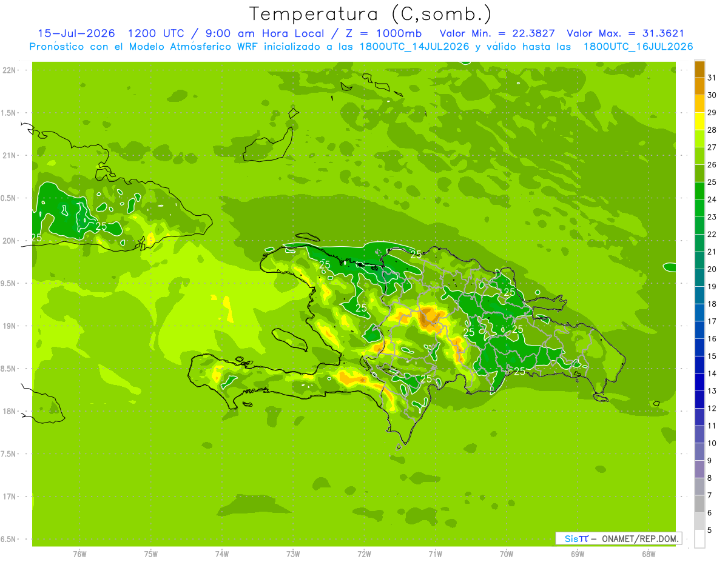Click the "20N" latitude axis label
Viewport: 728px width, 562px height.
(x=10, y=241)
